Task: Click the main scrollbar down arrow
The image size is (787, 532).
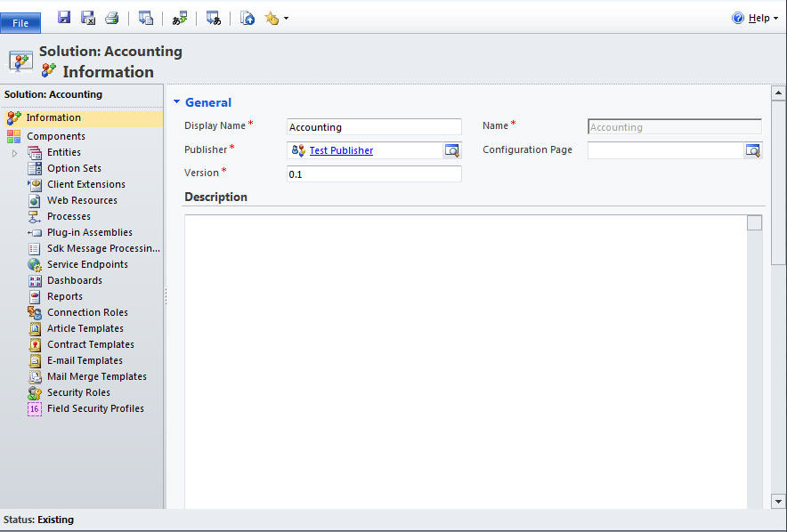Action: tap(778, 501)
